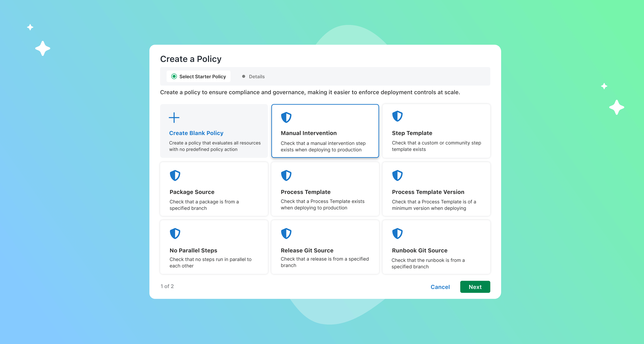The height and width of the screenshot is (344, 644).
Task: Click the Runbook Git Source shield icon
Action: click(397, 233)
